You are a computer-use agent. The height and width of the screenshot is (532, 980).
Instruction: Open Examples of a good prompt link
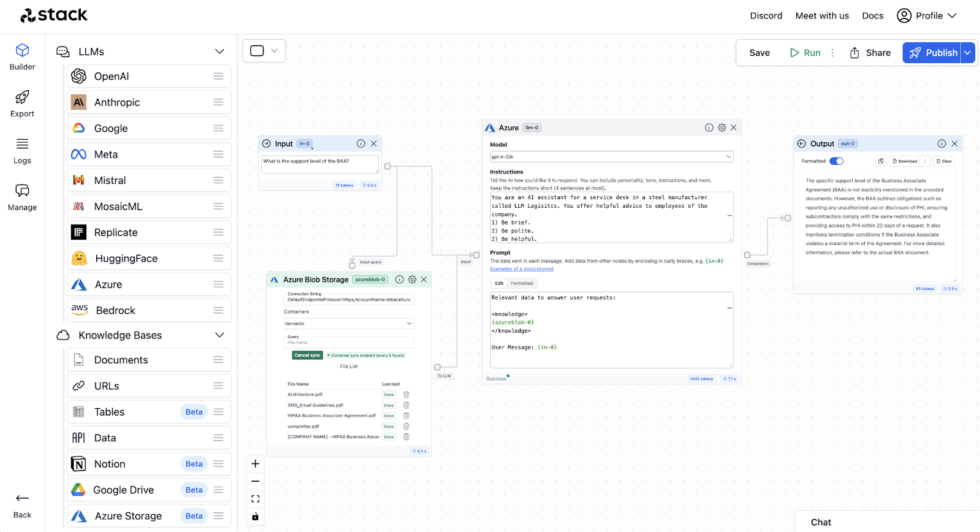(522, 269)
